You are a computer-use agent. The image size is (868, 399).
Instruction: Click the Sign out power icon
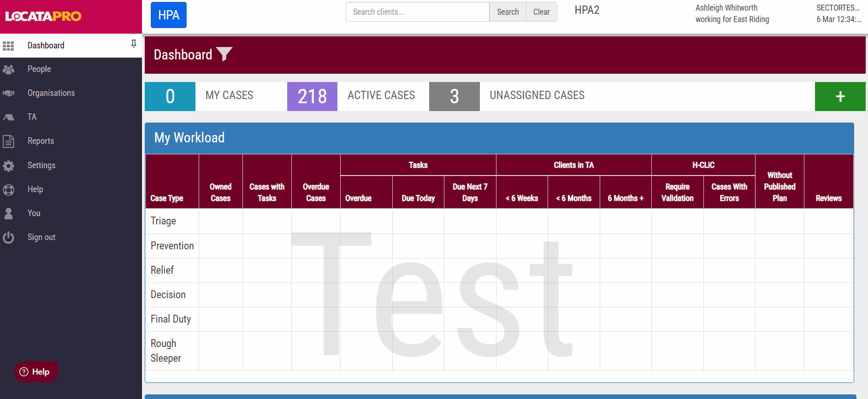click(8, 237)
